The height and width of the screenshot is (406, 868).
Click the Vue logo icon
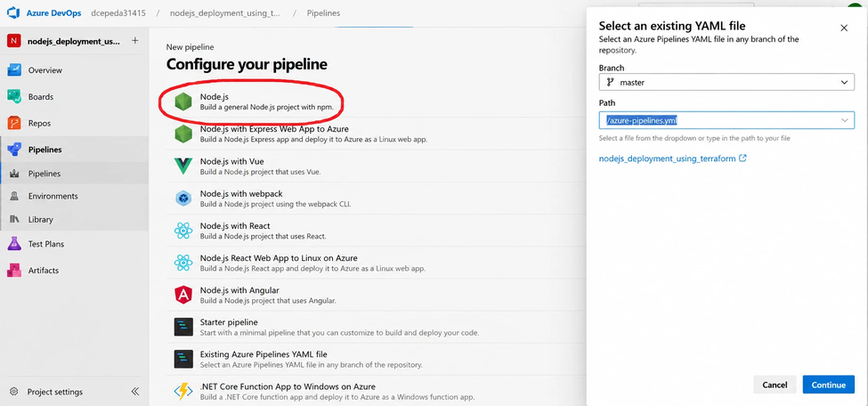pyautogui.click(x=183, y=166)
